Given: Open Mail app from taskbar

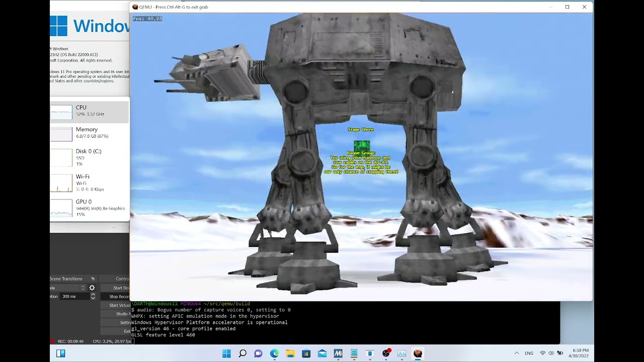Looking at the screenshot, I should tap(322, 353).
